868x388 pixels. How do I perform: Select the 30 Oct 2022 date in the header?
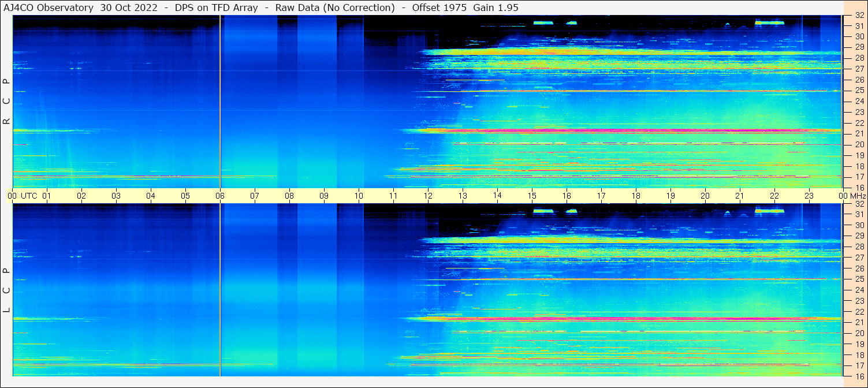[129, 8]
